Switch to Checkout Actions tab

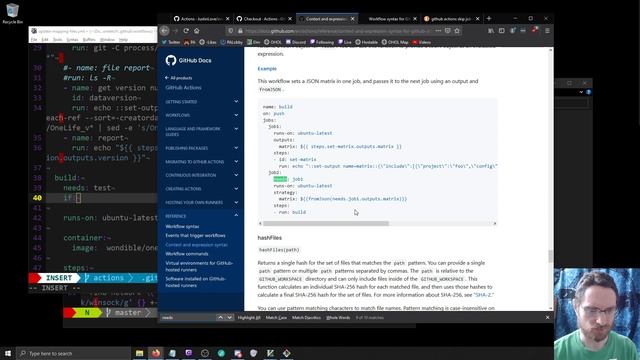coord(264,19)
